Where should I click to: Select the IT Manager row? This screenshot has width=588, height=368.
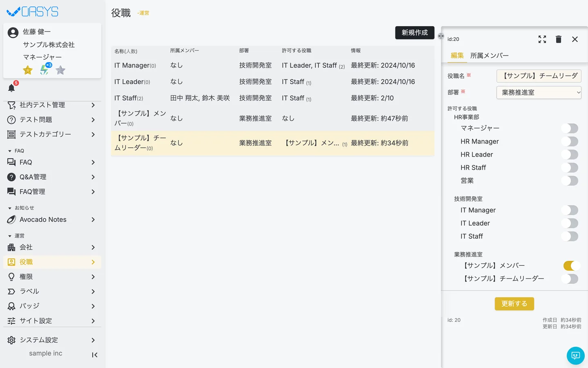(273, 65)
